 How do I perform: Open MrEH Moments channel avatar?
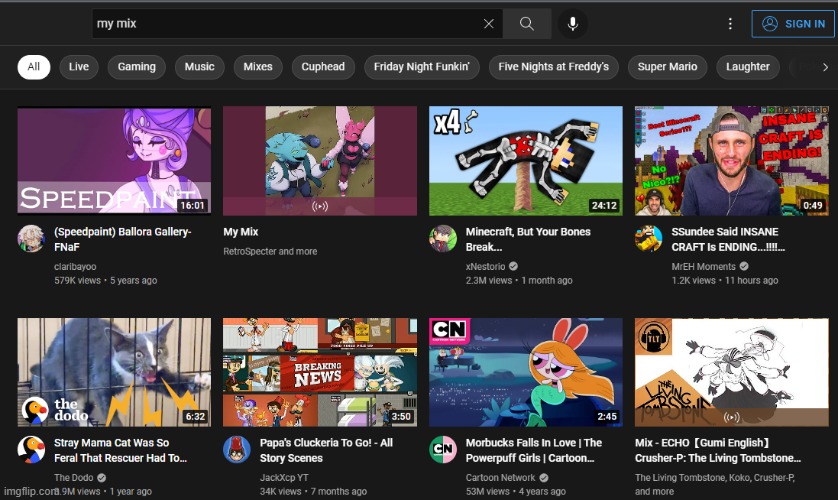coord(649,238)
